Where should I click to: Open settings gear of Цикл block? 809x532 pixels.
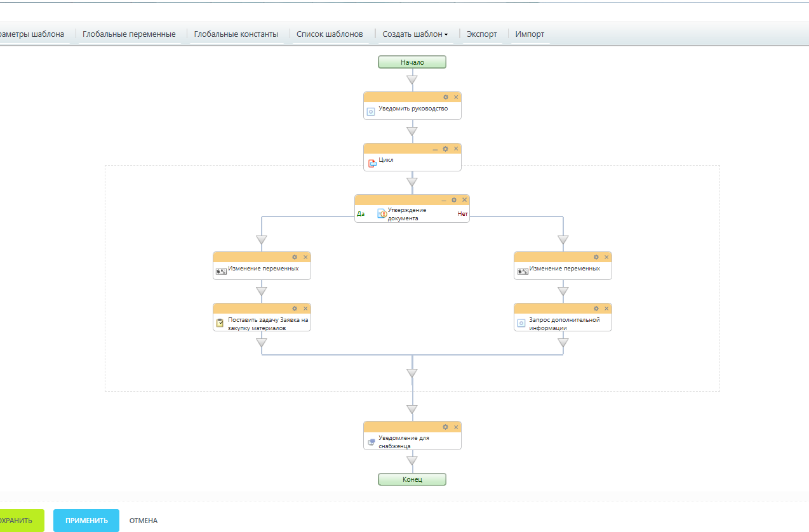pyautogui.click(x=446, y=149)
